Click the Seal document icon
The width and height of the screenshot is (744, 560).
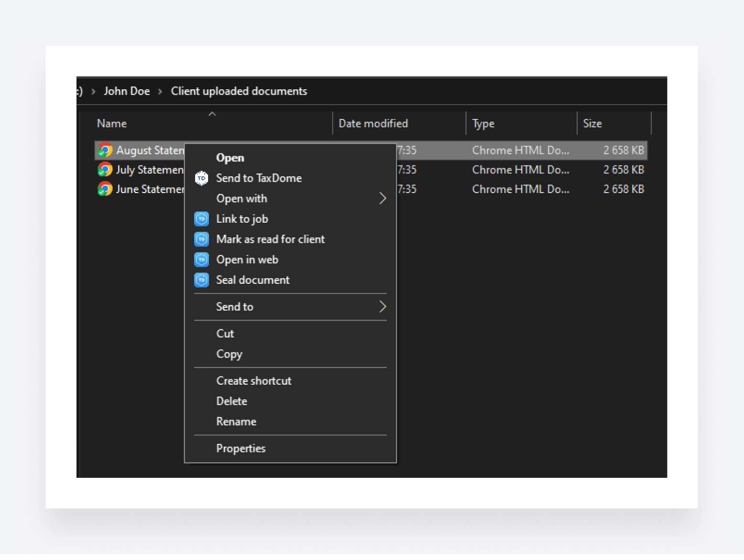point(201,280)
